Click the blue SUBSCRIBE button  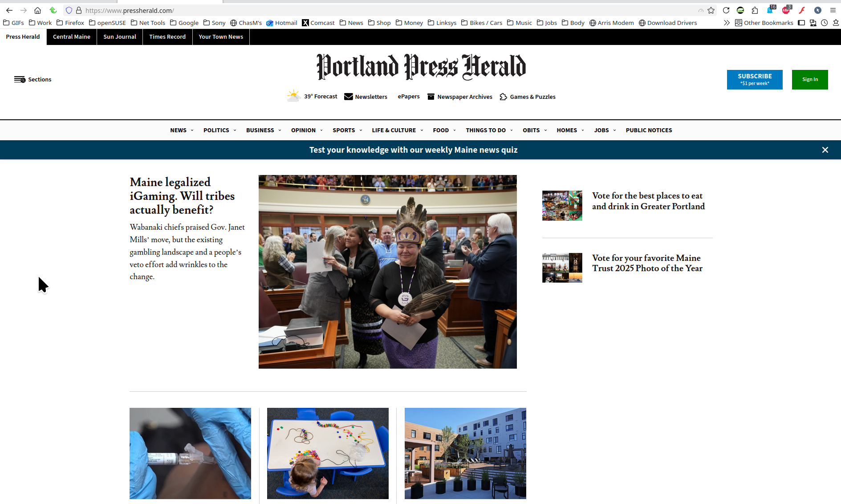pos(755,80)
